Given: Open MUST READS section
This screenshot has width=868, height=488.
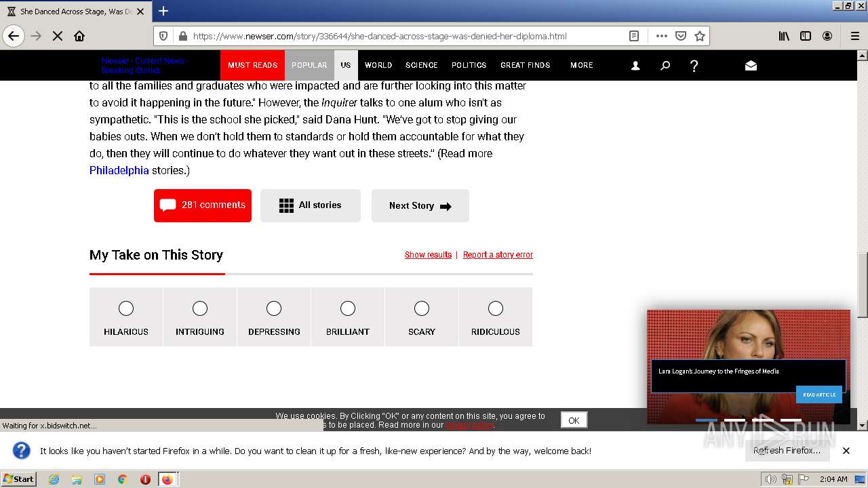Looking at the screenshot, I should coord(252,65).
